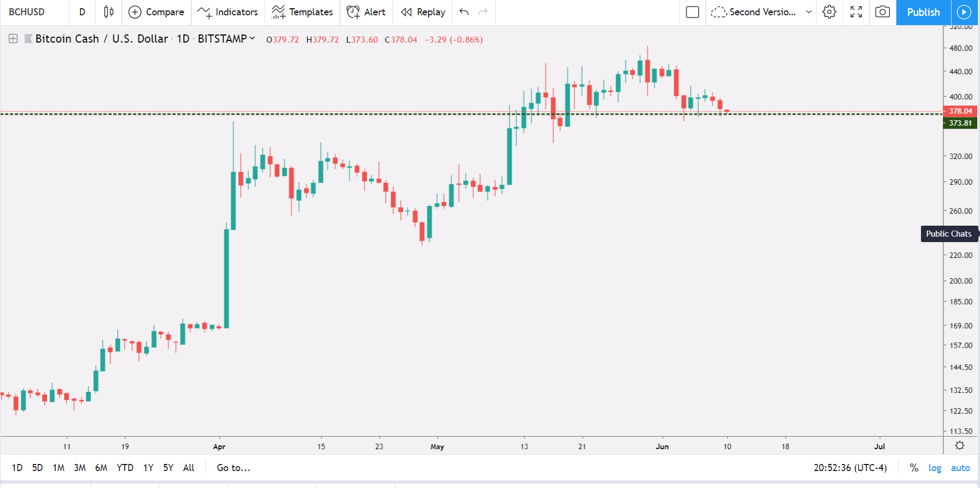Click the redo arrow
The width and height of the screenshot is (980, 488).
pos(483,12)
